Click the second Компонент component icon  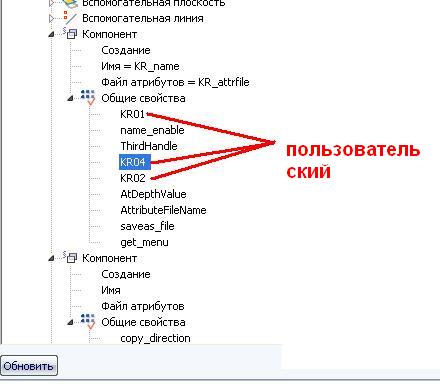click(70, 258)
